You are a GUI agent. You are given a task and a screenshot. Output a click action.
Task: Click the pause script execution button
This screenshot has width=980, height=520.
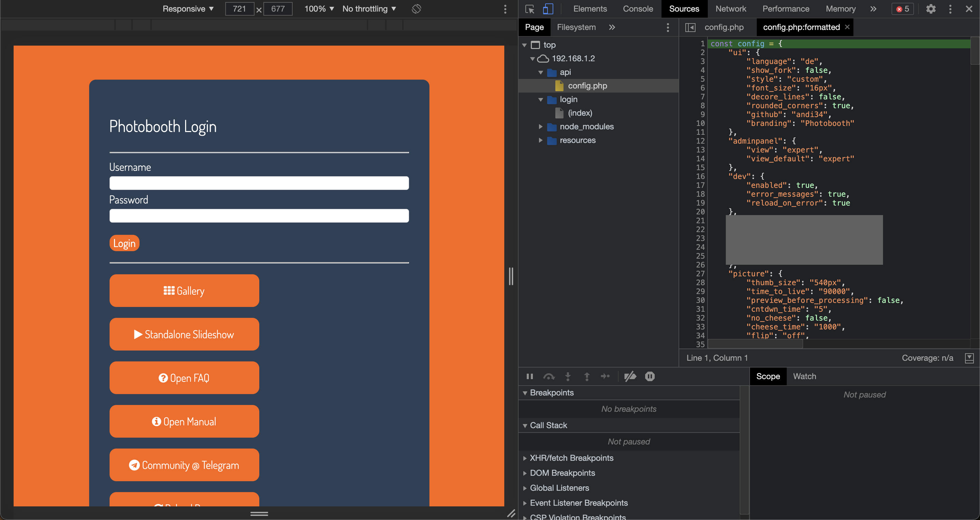(529, 376)
